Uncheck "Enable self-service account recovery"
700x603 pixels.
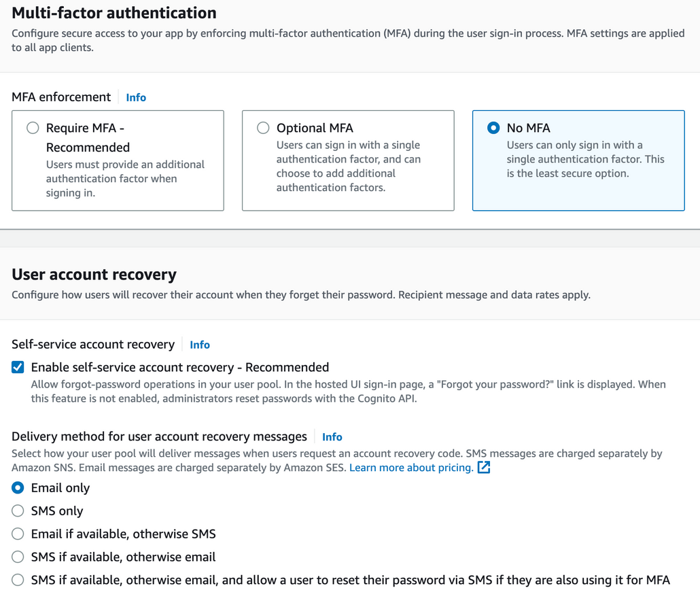click(17, 367)
